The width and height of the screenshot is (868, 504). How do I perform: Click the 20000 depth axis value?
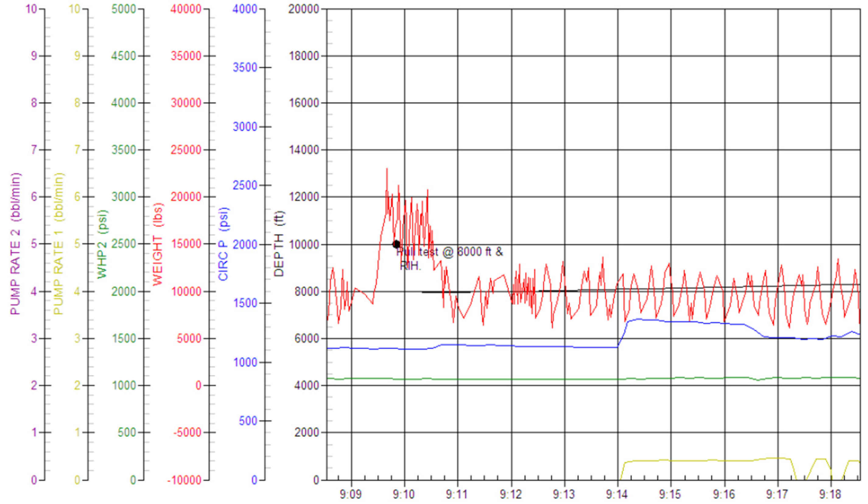tap(304, 9)
